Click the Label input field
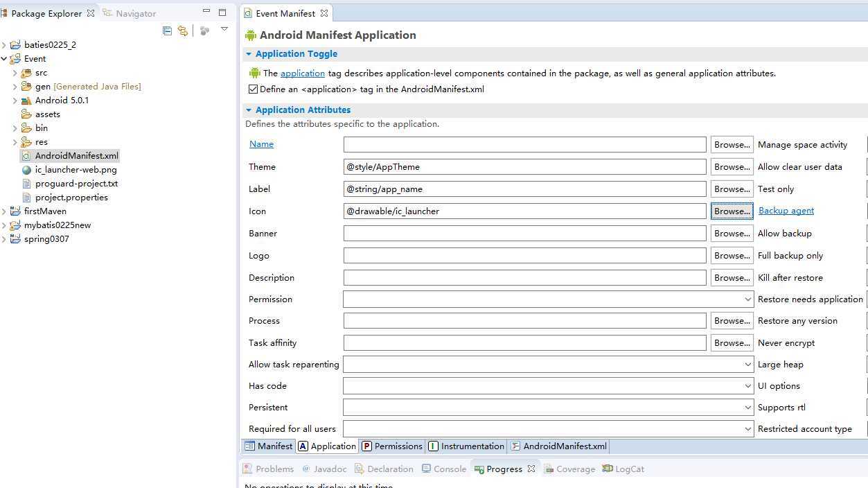The width and height of the screenshot is (868, 488). pos(524,189)
